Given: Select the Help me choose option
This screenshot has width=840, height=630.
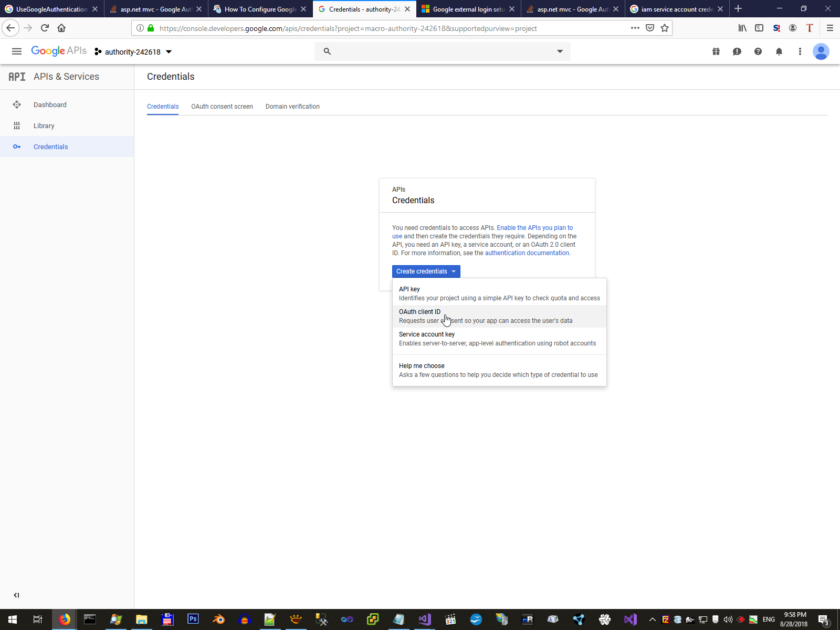Looking at the screenshot, I should coord(499,370).
